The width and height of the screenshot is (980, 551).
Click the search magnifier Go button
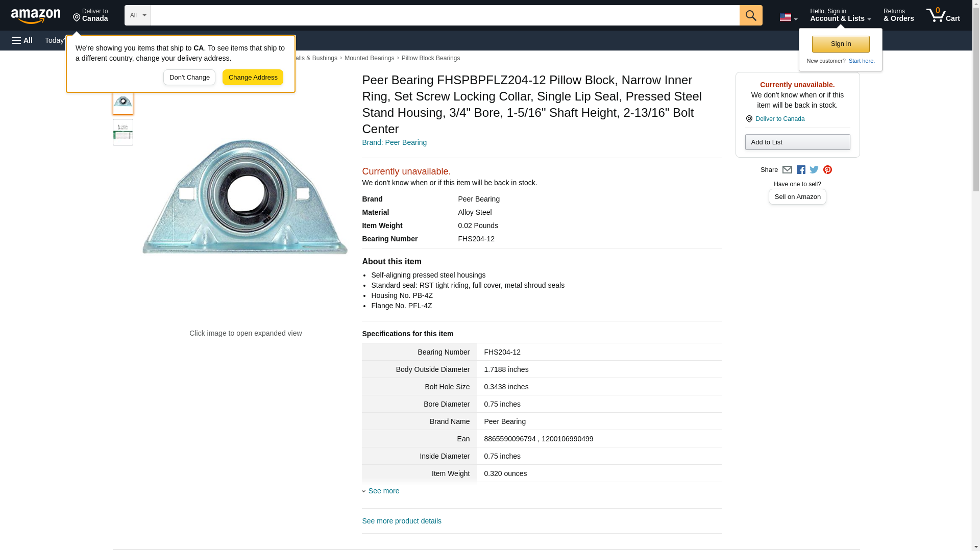750,15
